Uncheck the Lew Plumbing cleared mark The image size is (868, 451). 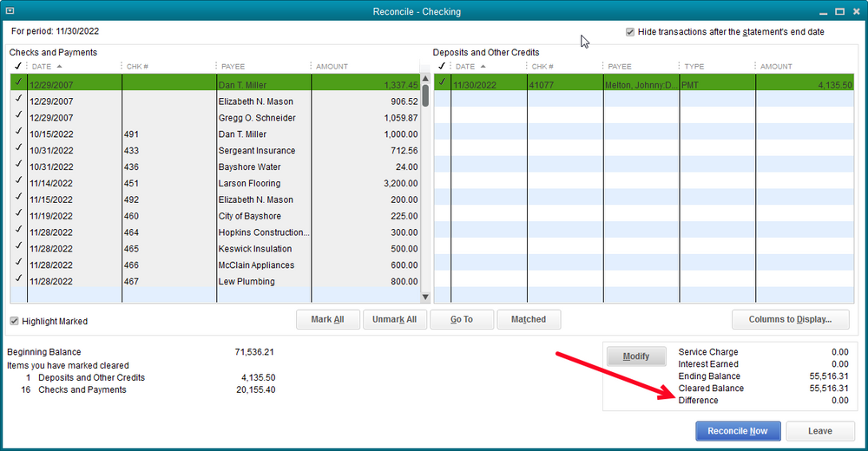19,278
